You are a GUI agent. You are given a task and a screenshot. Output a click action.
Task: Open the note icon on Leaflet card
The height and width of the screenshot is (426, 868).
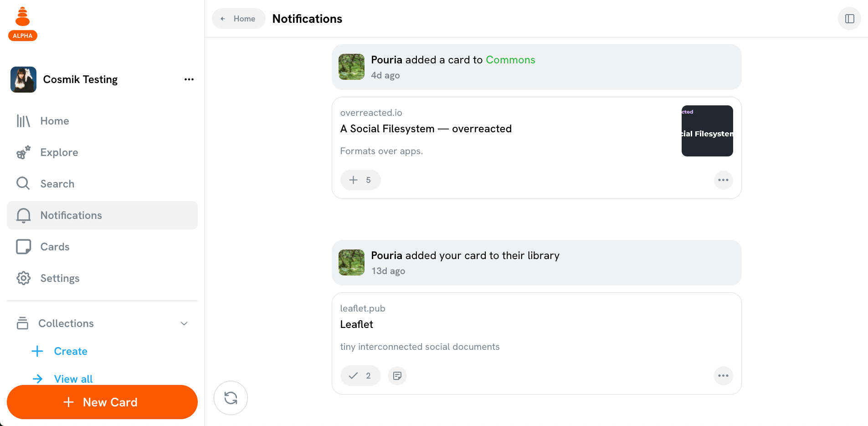tap(397, 376)
